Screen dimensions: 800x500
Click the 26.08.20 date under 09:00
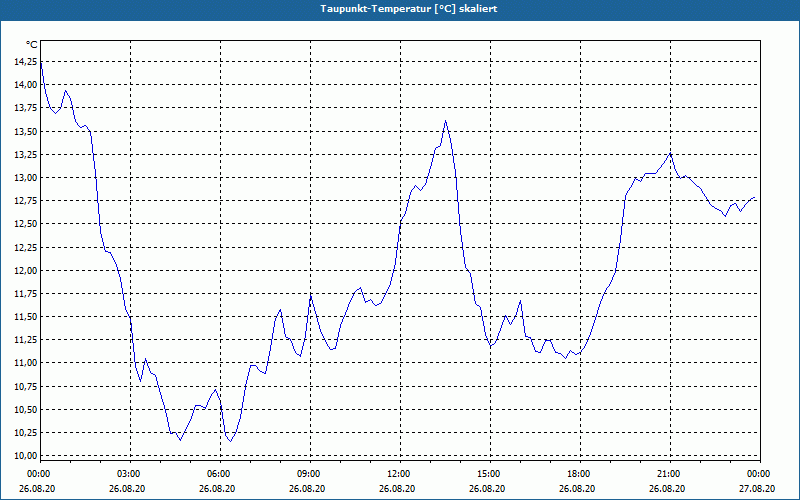(x=307, y=488)
